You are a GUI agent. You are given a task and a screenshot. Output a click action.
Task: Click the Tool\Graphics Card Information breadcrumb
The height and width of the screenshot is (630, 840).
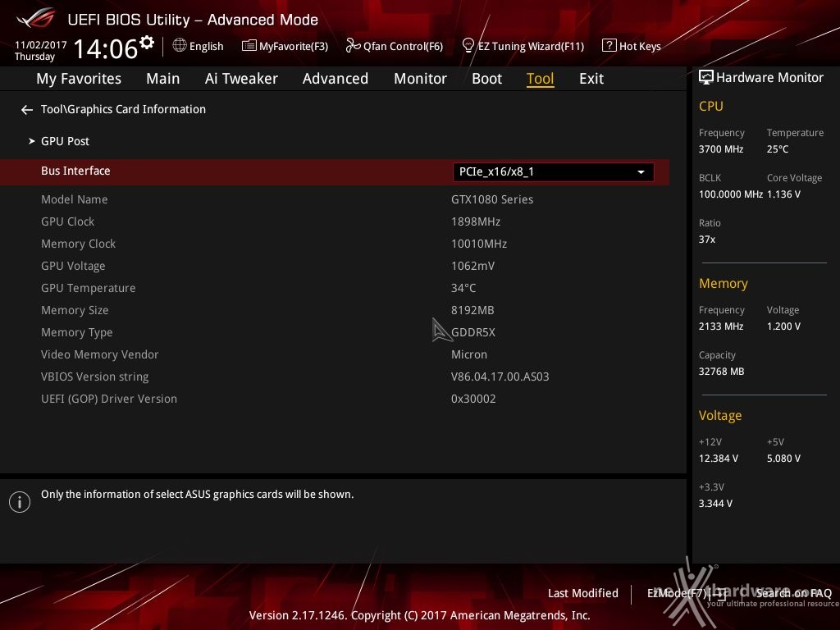pyautogui.click(x=123, y=109)
